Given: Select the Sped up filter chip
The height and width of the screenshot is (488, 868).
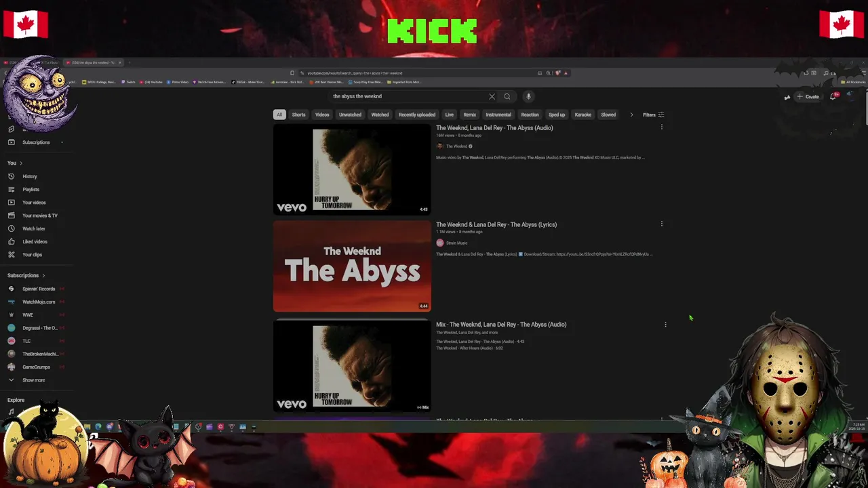Looking at the screenshot, I should 557,115.
